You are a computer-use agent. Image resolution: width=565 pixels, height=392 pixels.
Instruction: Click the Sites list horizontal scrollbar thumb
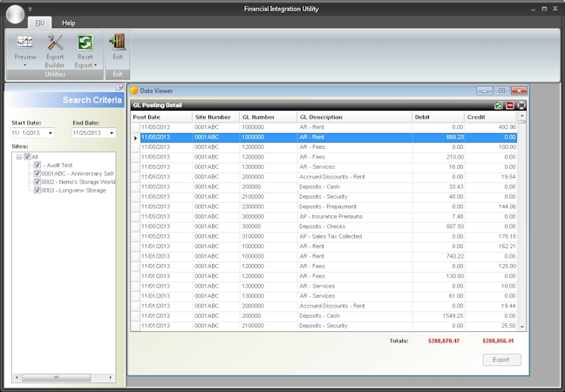click(x=57, y=377)
